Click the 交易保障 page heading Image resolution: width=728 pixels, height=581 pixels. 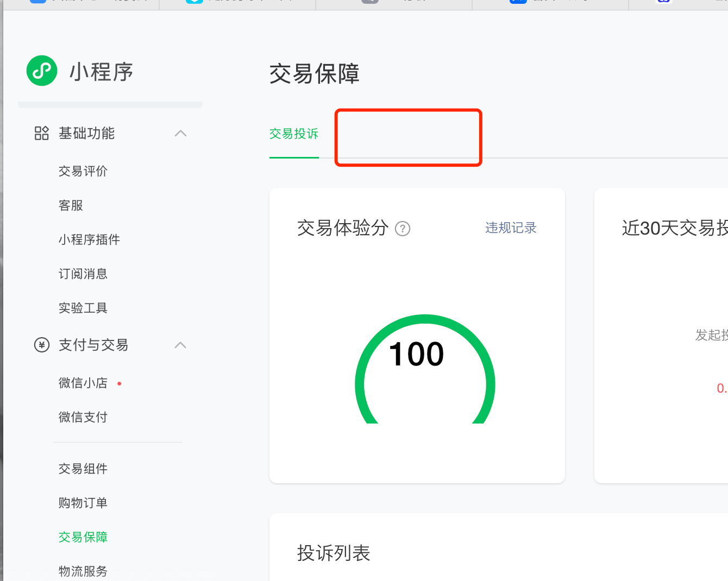pos(315,74)
